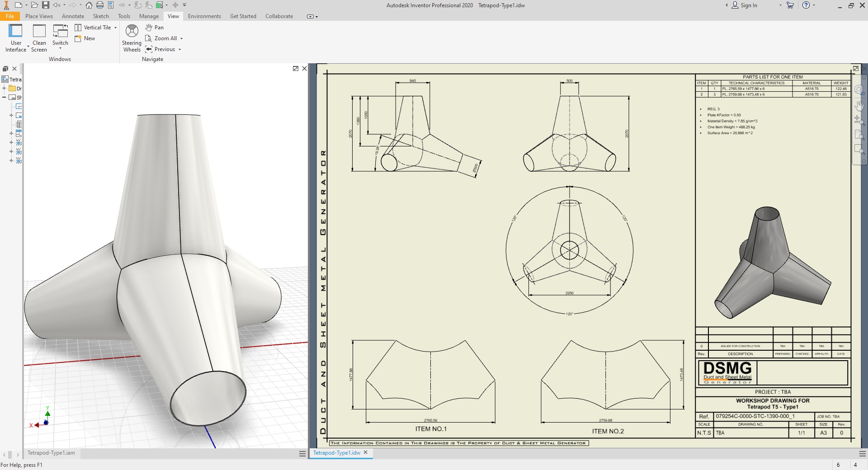
Task: Open the Steering Wheels navigation tool
Action: click(x=132, y=38)
